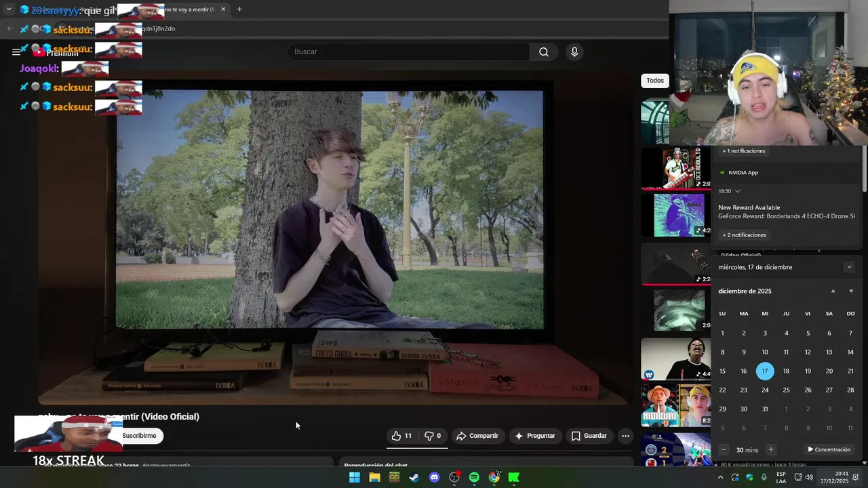Open the Windows Start menu
868x488 pixels.
355,477
